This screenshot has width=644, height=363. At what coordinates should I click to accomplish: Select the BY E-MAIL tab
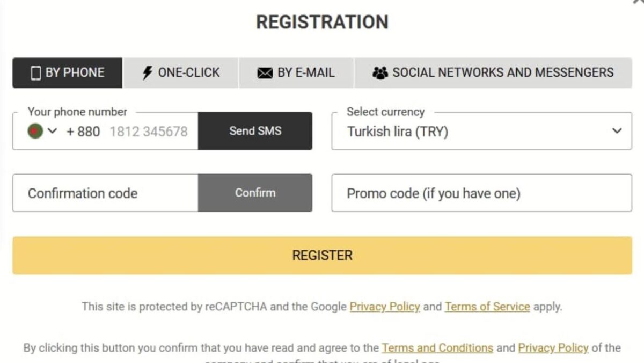[x=296, y=73]
